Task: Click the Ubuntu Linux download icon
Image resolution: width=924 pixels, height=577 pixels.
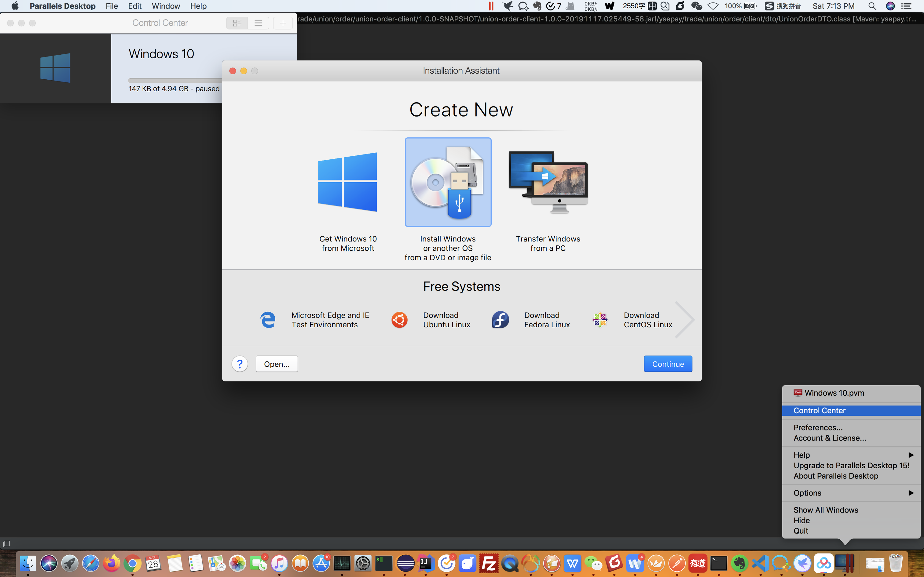Action: coord(399,320)
